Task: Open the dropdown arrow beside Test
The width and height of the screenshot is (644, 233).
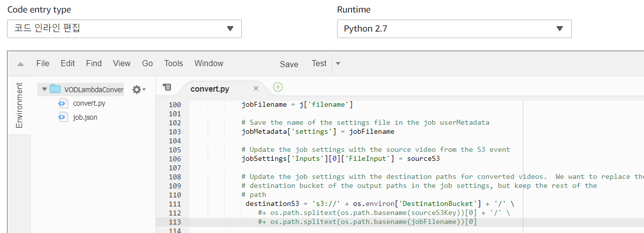Action: [x=338, y=64]
